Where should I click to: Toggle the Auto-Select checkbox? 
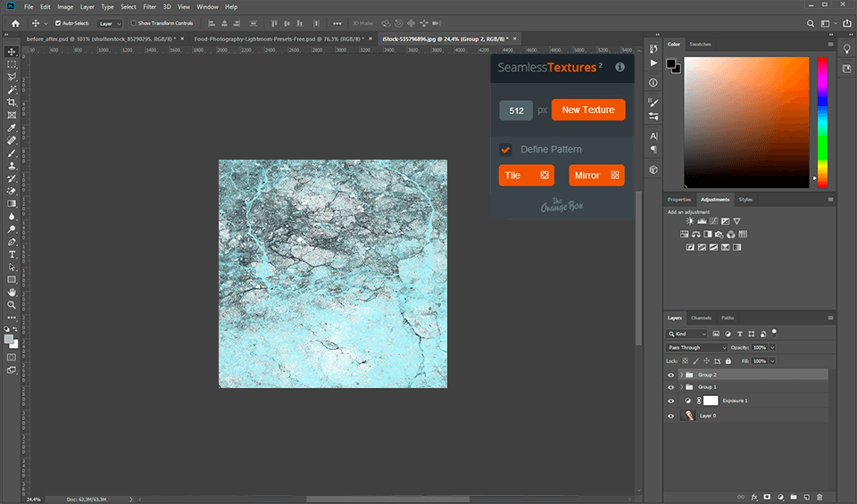point(58,23)
